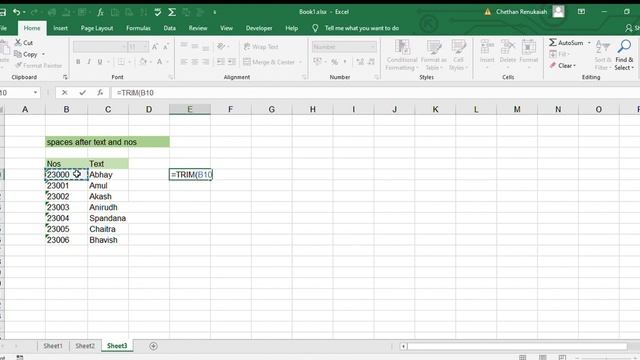
Task: Open the Page Layout tab
Action: [97, 28]
